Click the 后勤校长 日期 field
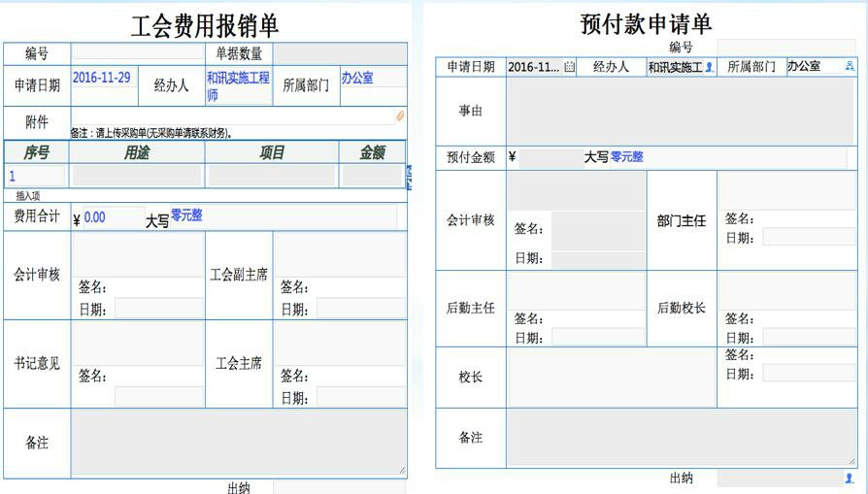 pos(809,337)
